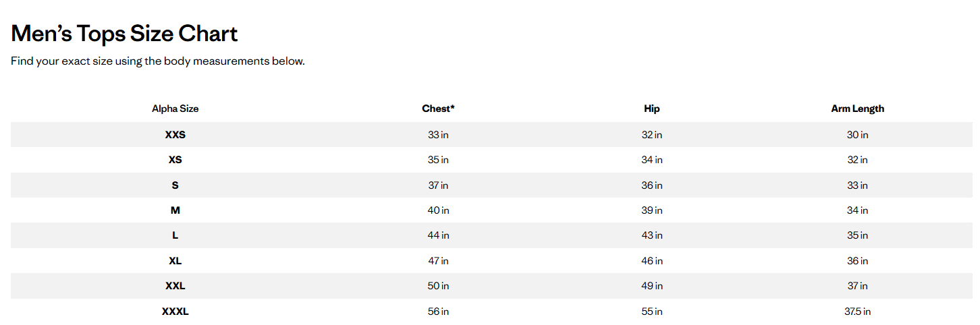Click the Chest* column header
The image size is (980, 325).
[438, 109]
